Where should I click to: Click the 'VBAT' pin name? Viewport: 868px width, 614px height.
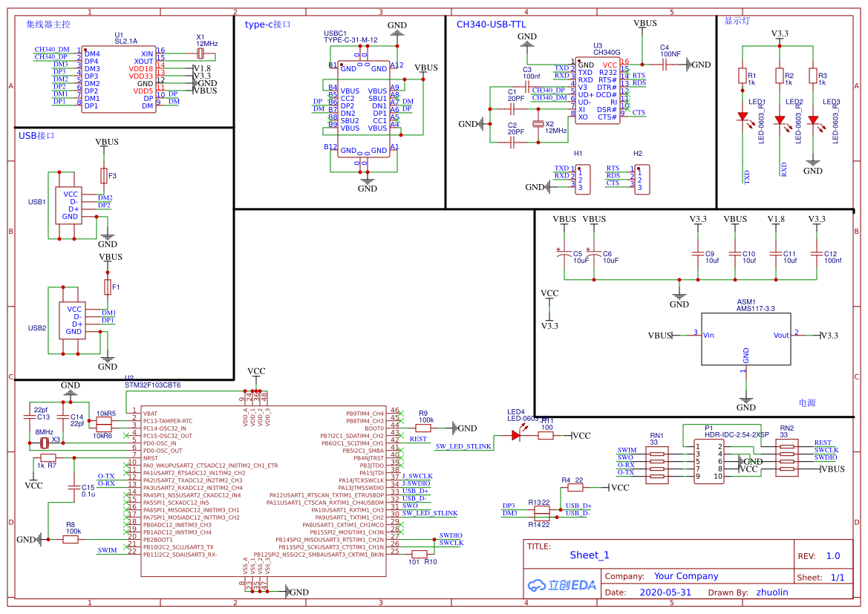pos(150,414)
